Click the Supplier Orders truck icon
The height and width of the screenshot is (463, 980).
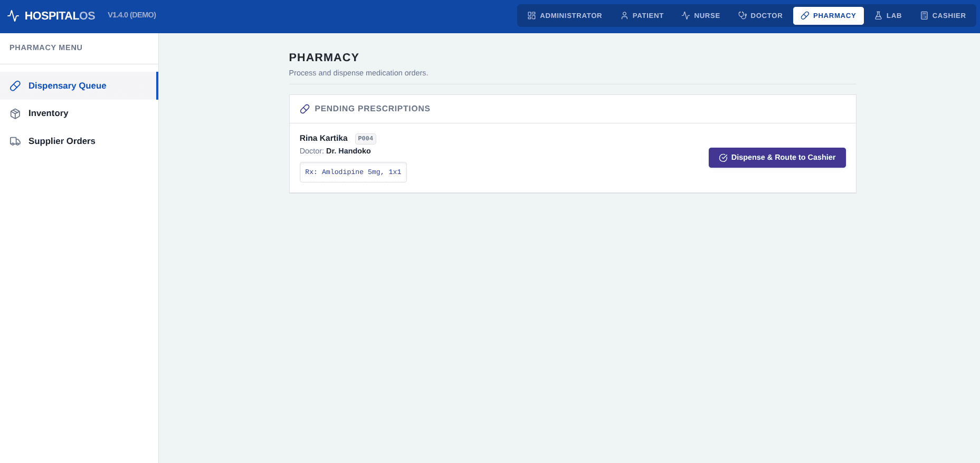click(x=15, y=141)
